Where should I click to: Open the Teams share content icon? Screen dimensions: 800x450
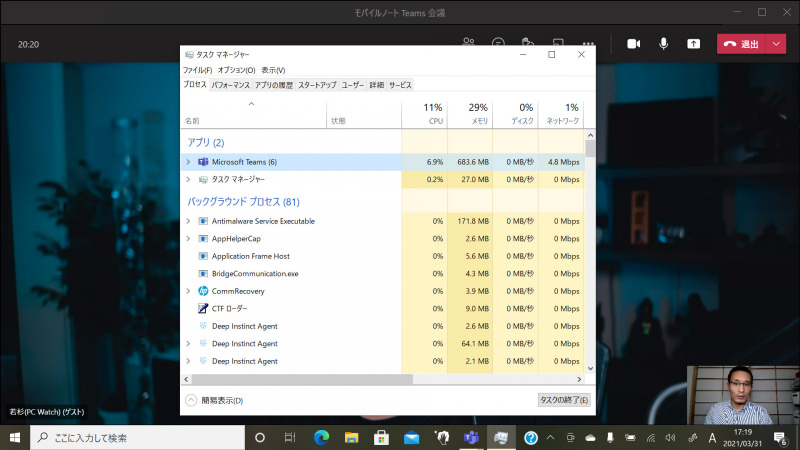pyautogui.click(x=693, y=44)
